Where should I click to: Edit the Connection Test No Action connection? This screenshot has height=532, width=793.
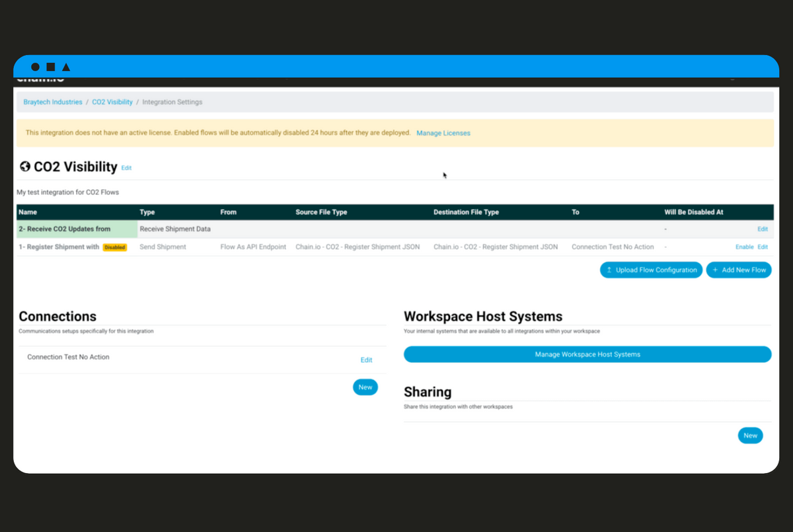[366, 360]
